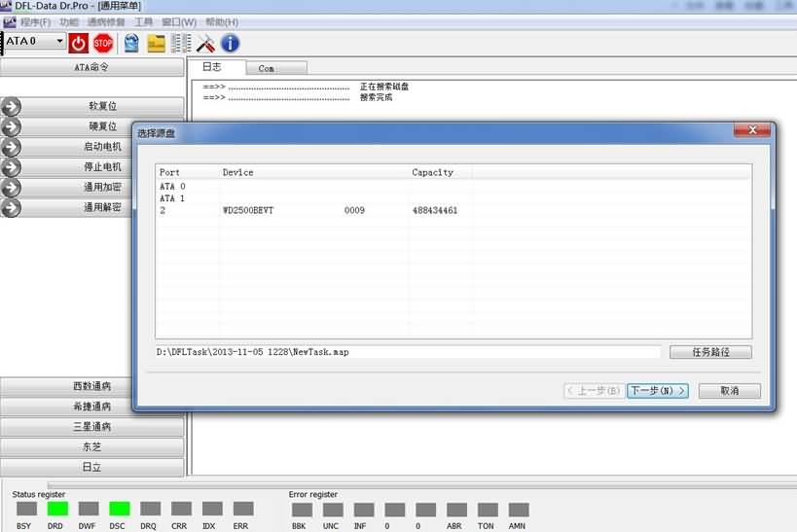Open the ATA 0 port dropdown

point(59,42)
